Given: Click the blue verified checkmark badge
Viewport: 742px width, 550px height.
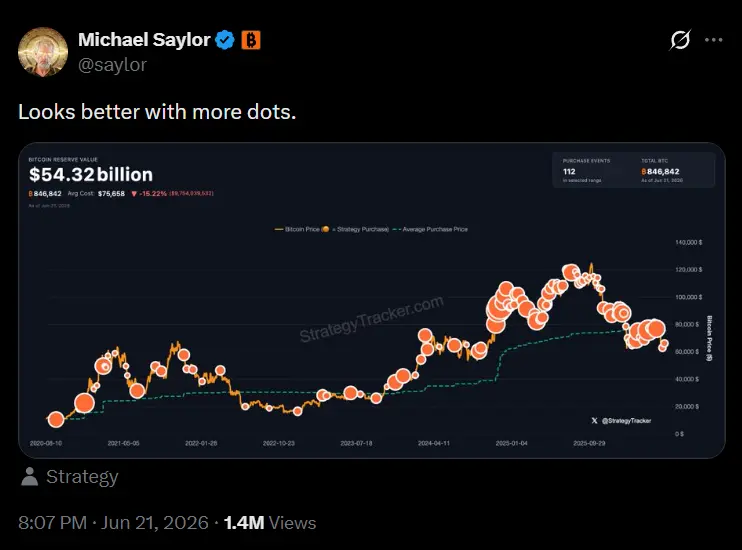Looking at the screenshot, I should (225, 40).
